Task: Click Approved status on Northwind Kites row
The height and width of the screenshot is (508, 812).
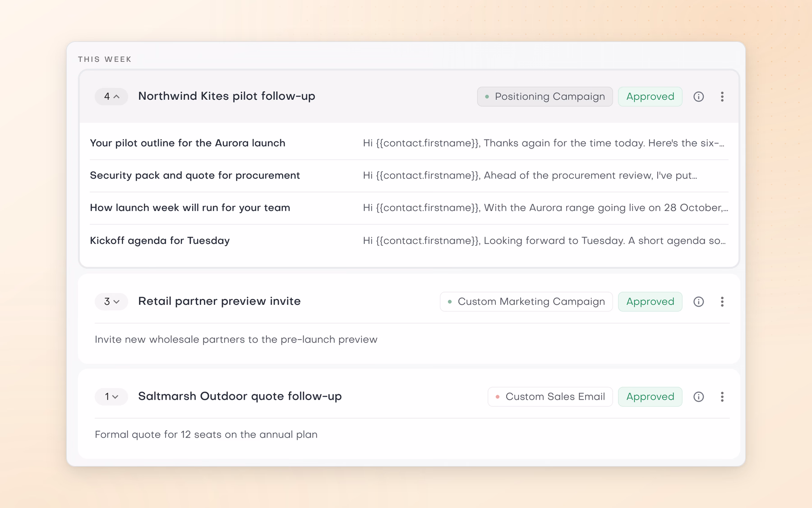Action: [x=650, y=97]
